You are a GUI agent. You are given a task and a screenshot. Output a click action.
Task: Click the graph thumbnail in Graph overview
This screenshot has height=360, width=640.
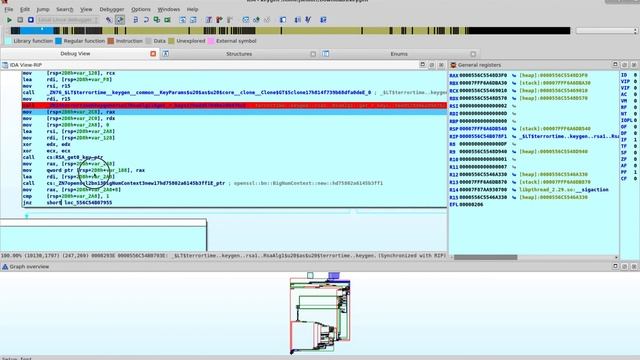pos(320,312)
